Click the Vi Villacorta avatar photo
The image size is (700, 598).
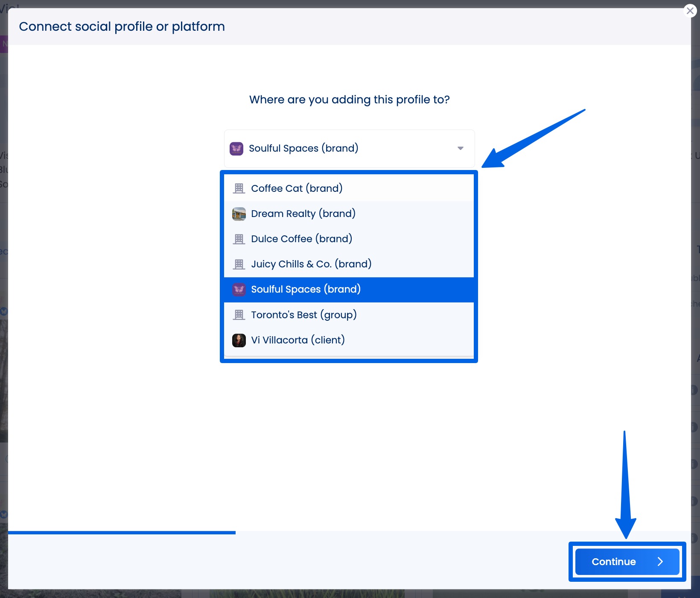point(239,340)
